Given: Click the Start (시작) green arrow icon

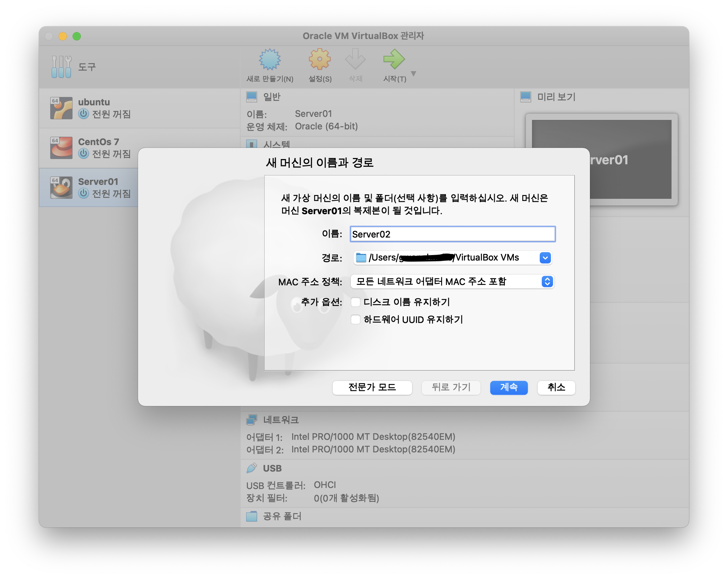Looking at the screenshot, I should 394,60.
